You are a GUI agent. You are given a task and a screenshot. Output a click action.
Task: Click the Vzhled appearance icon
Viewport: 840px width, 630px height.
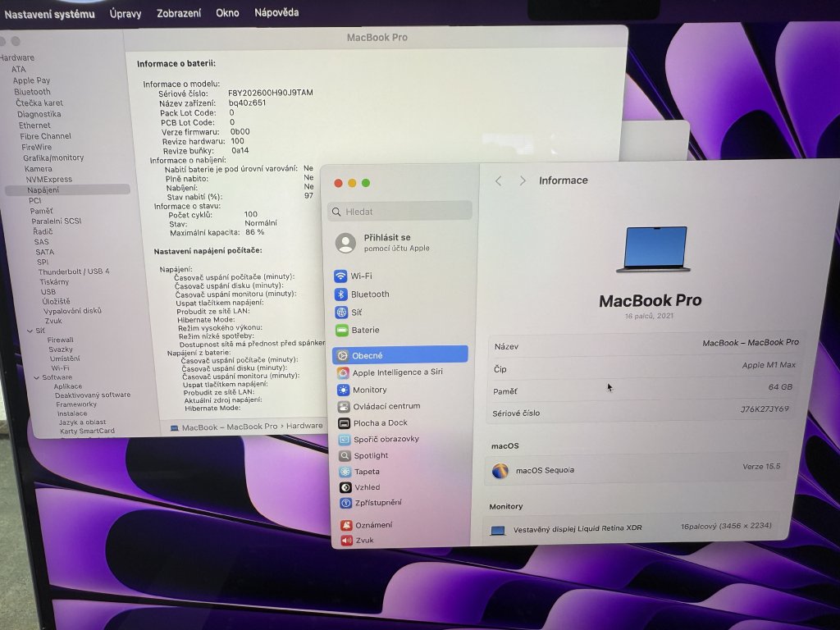pyautogui.click(x=346, y=487)
